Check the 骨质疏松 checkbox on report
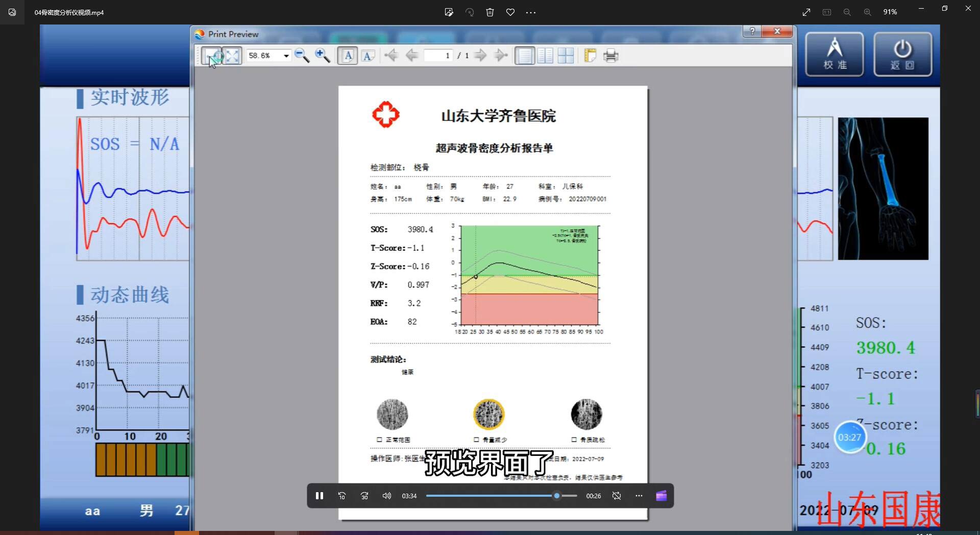Viewport: 980px width, 535px height. [574, 440]
